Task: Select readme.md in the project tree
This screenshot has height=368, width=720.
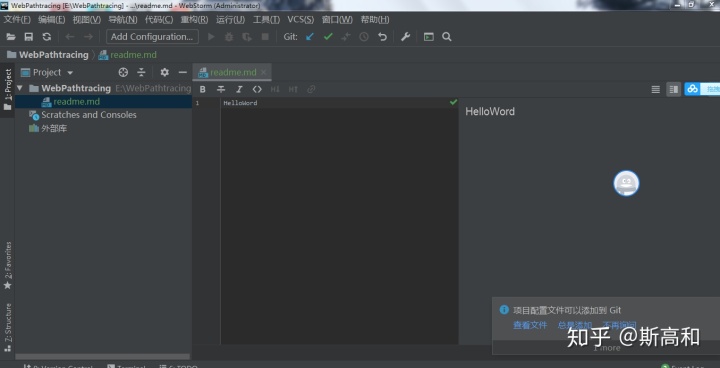Action: click(103, 102)
